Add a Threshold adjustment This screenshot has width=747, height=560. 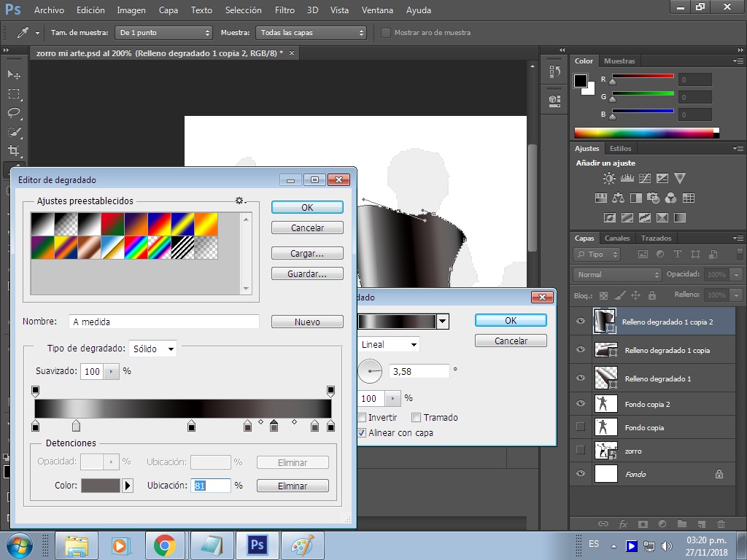click(x=645, y=217)
